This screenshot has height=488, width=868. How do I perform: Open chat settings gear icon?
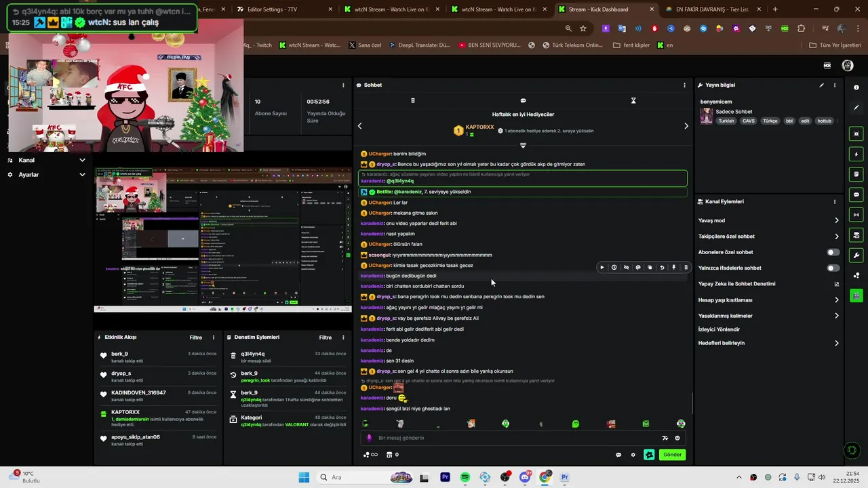[633, 455]
